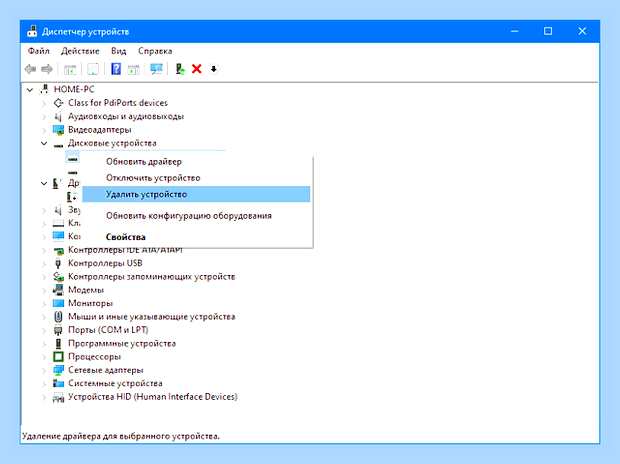Select the HOME-PC label
The width and height of the screenshot is (620, 464).
click(74, 89)
